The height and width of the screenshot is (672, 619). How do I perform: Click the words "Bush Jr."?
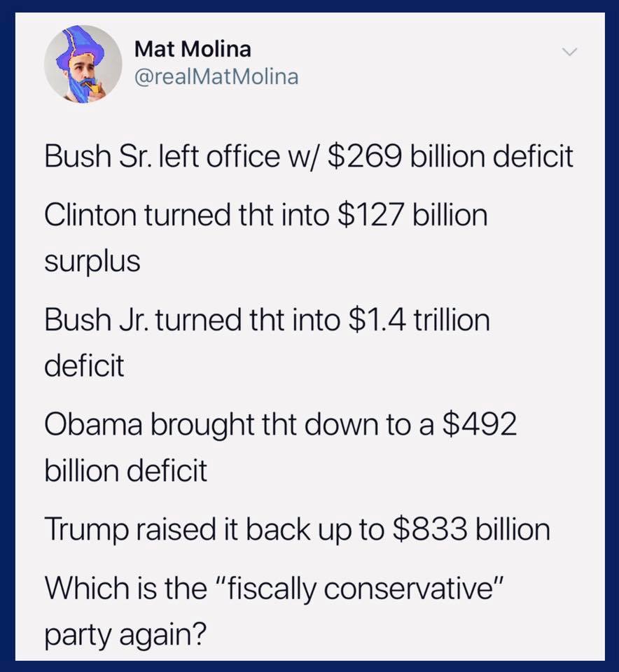coord(88,320)
